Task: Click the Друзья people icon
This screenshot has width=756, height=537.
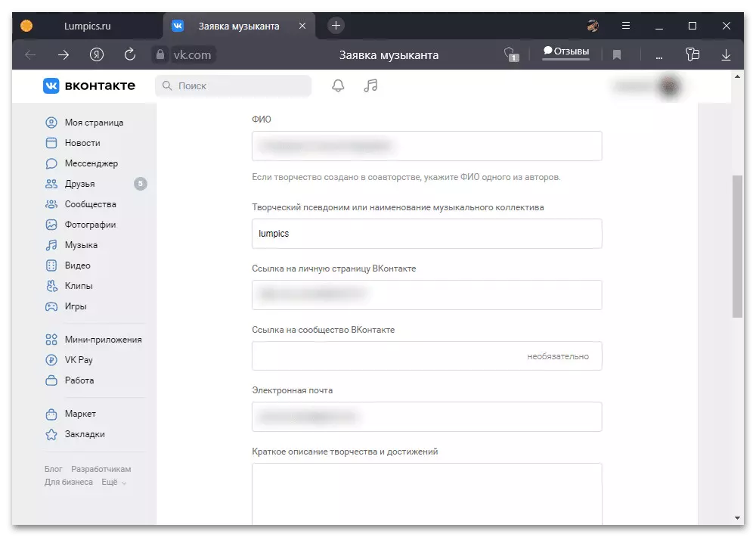Action: click(51, 184)
